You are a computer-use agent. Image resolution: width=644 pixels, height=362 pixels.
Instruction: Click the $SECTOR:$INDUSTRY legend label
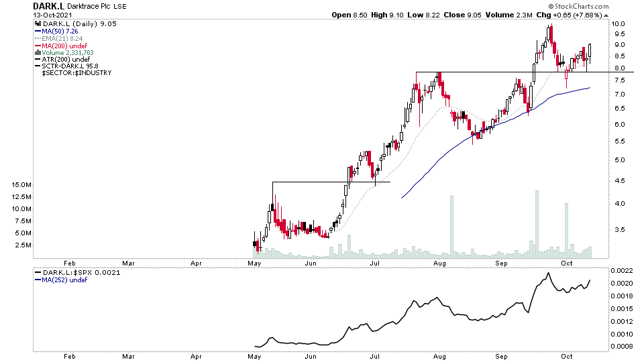coord(76,73)
